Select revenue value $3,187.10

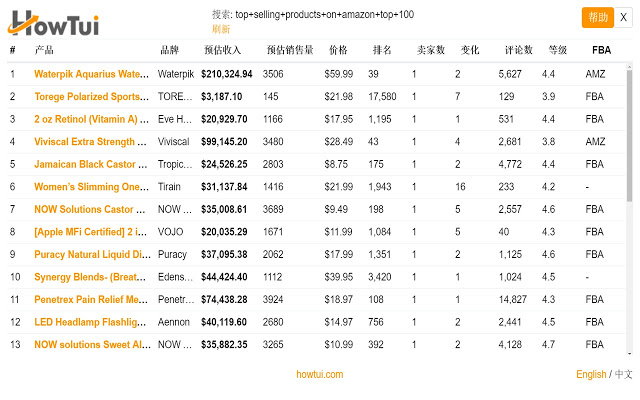point(222,97)
